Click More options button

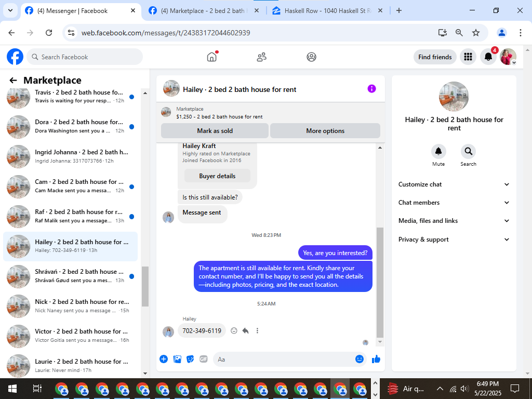pos(325,130)
